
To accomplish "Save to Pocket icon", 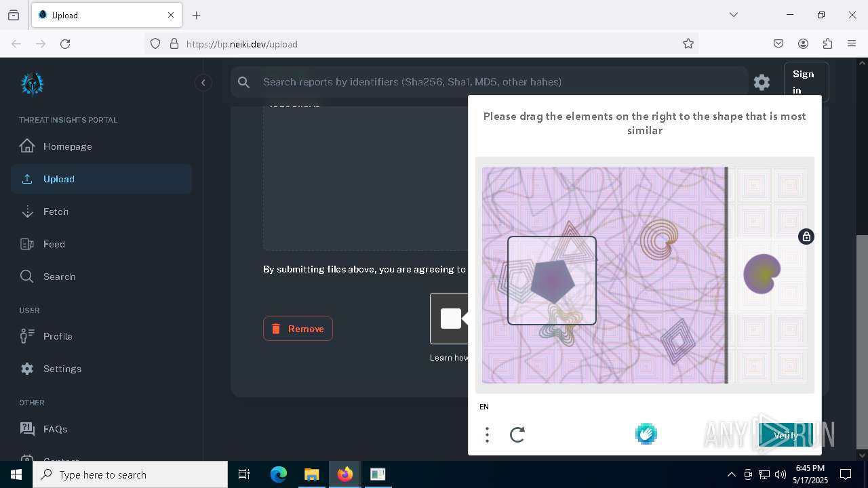I will click(778, 44).
